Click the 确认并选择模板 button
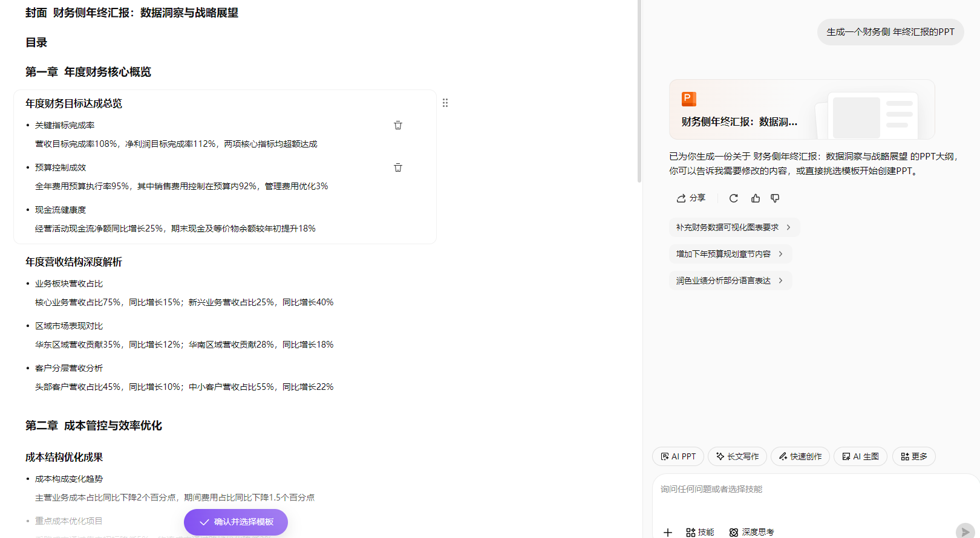Viewport: 980px width, 538px height. pyautogui.click(x=236, y=522)
